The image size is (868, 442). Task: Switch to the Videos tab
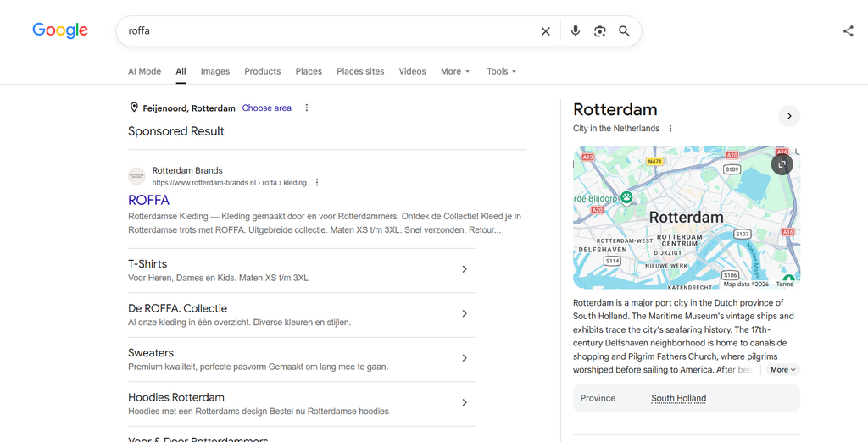click(x=413, y=71)
